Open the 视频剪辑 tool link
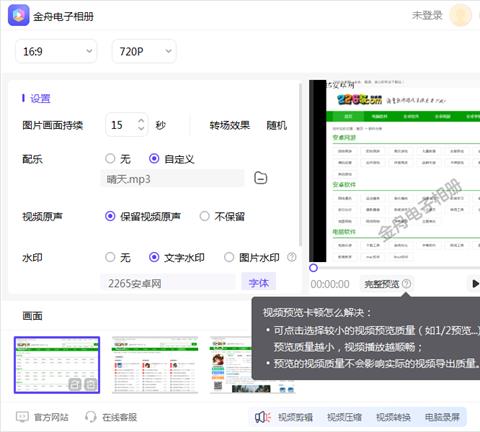 pyautogui.click(x=295, y=417)
